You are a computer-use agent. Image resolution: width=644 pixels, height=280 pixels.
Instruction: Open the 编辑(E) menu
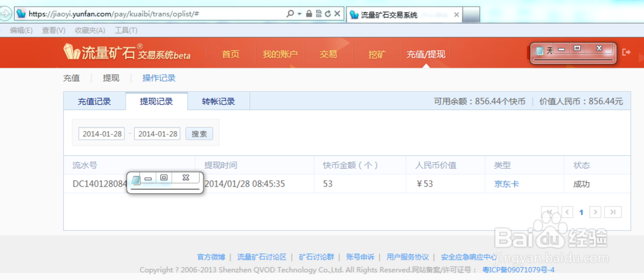21,30
